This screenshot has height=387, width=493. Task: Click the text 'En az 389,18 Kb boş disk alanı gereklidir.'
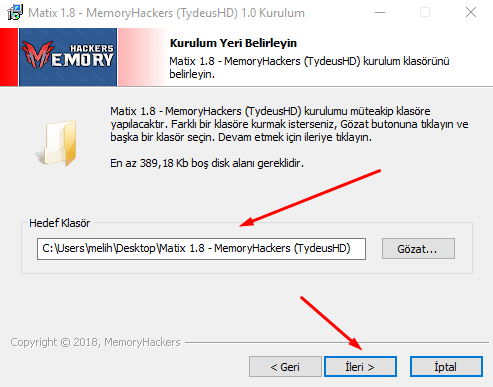tap(207, 163)
